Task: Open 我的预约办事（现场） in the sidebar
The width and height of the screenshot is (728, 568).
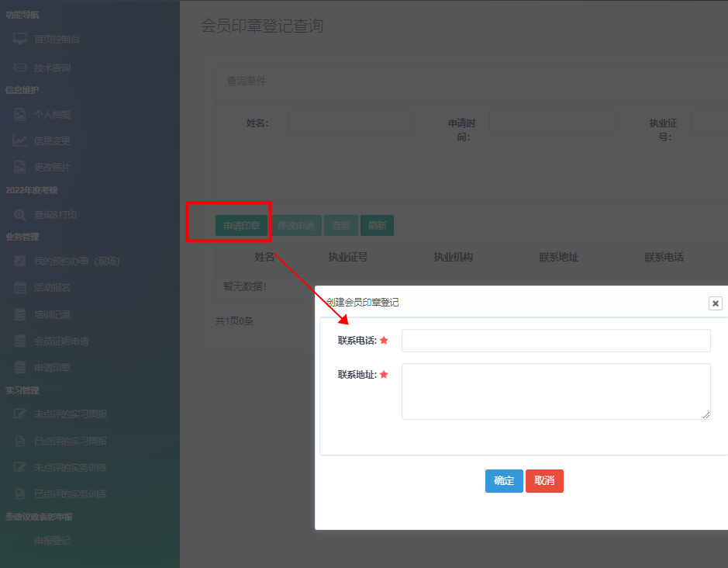Action: tap(77, 261)
